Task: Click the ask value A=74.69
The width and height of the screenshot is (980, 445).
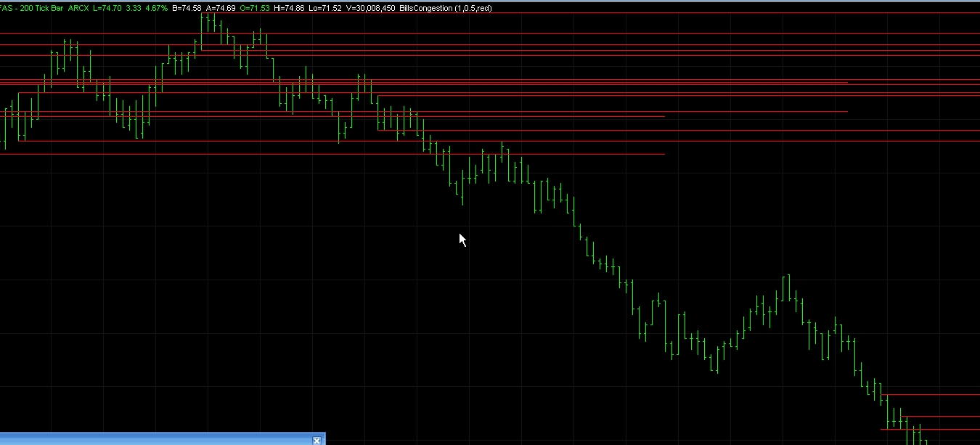Action: coord(221,8)
